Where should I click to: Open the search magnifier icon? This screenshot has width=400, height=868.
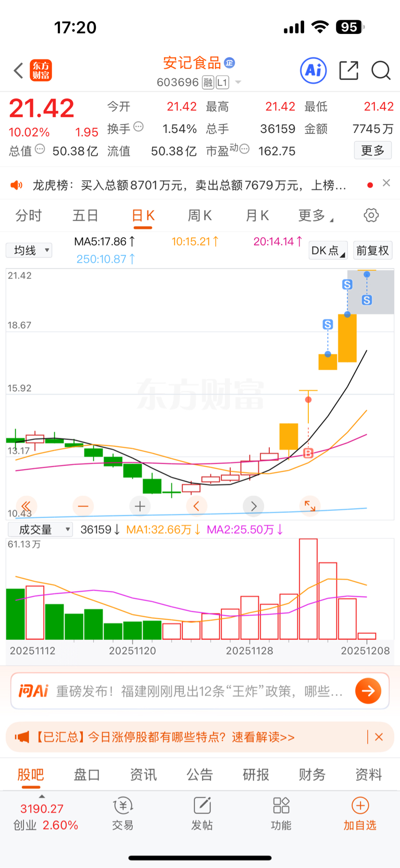point(381,70)
